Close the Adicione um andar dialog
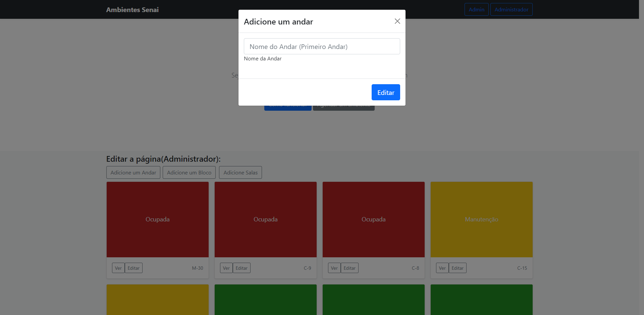644x315 pixels. click(397, 21)
